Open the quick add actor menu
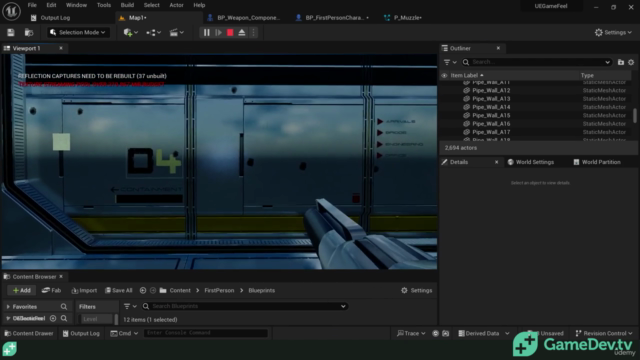The width and height of the screenshot is (640, 360). 130,32
